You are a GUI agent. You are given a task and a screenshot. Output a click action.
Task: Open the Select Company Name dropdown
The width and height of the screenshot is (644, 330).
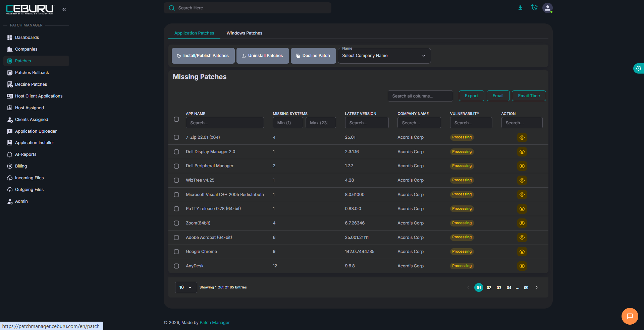click(384, 56)
